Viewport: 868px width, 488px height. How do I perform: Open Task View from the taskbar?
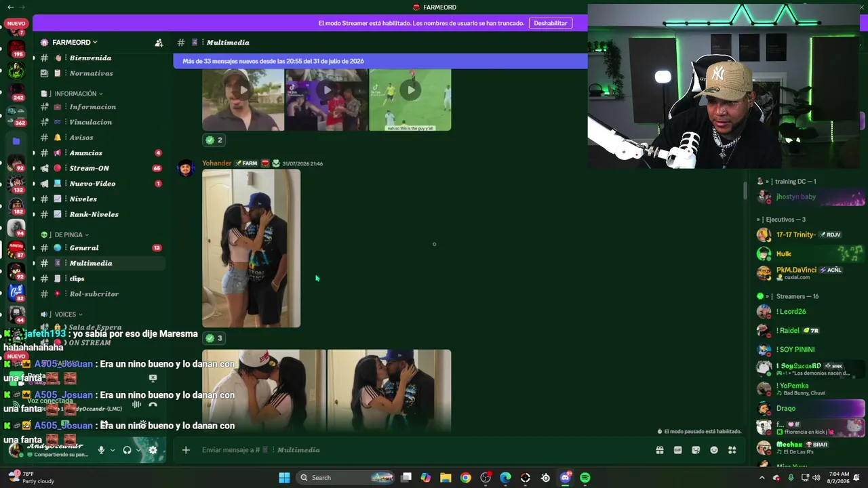click(x=406, y=478)
